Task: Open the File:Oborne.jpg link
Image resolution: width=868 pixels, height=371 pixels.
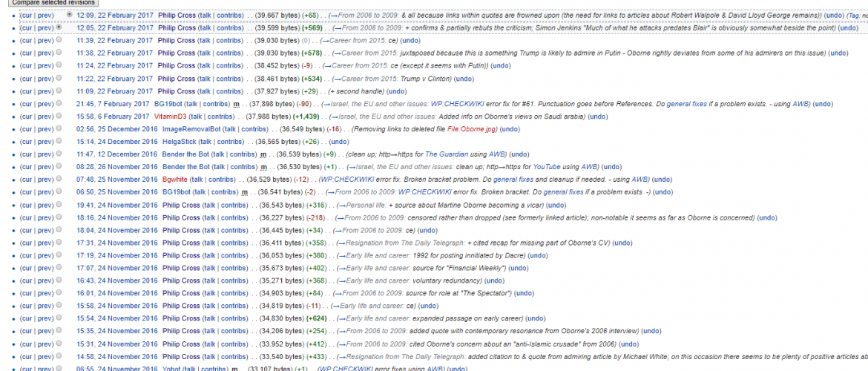Action: (470, 129)
